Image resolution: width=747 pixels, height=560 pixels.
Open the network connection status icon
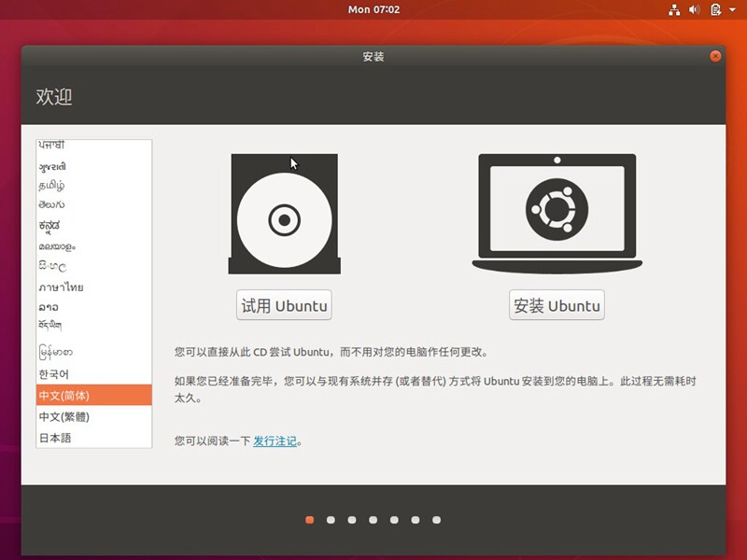point(675,10)
